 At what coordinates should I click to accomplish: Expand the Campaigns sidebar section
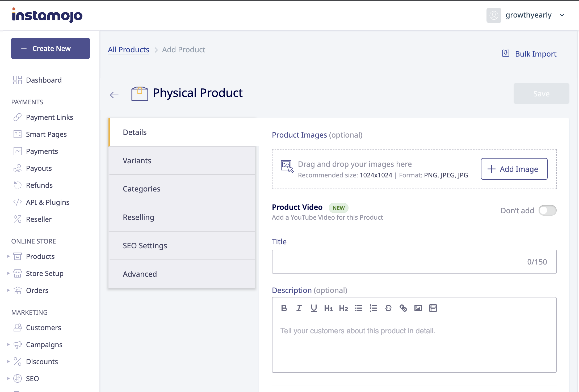(8, 344)
